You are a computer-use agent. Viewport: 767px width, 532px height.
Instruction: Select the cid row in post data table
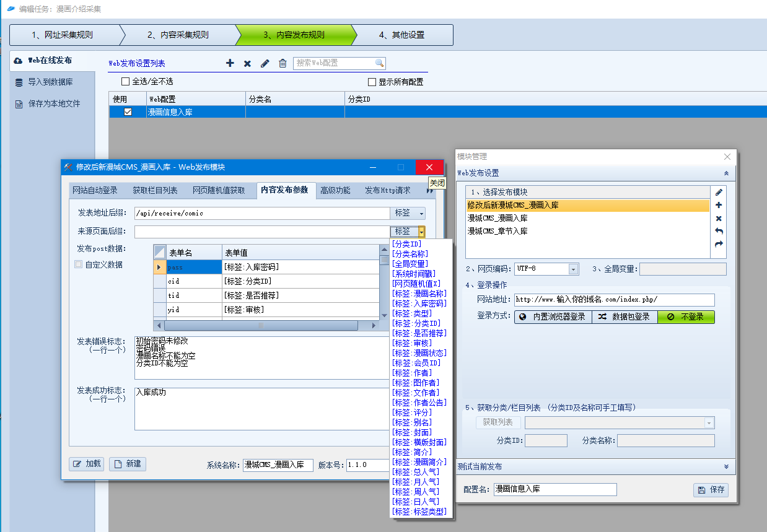(266, 281)
